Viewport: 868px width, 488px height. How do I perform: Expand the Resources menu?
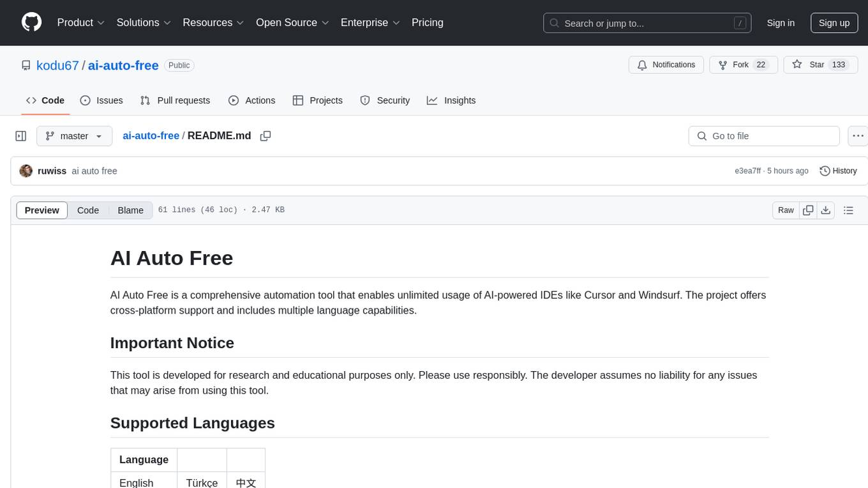pyautogui.click(x=213, y=22)
